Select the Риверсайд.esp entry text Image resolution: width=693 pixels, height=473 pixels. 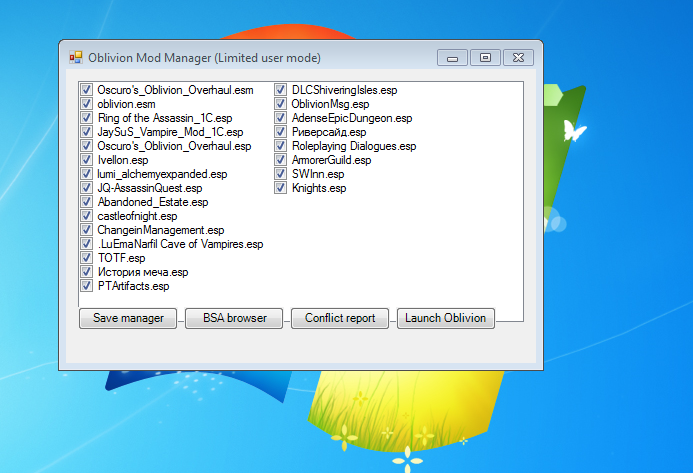pos(329,132)
